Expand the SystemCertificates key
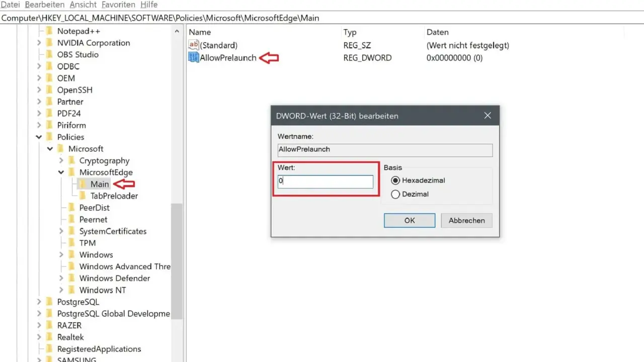Image resolution: width=644 pixels, height=362 pixels. [x=61, y=231]
